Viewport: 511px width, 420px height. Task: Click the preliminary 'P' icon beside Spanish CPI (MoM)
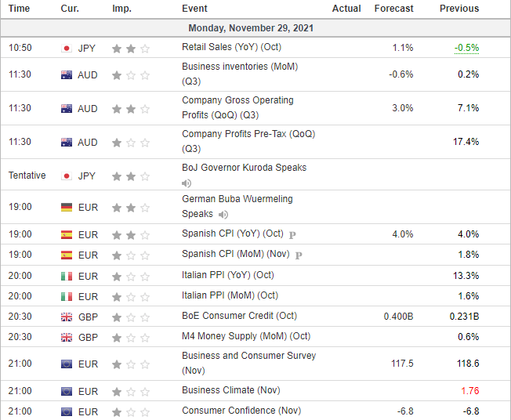[x=299, y=255]
